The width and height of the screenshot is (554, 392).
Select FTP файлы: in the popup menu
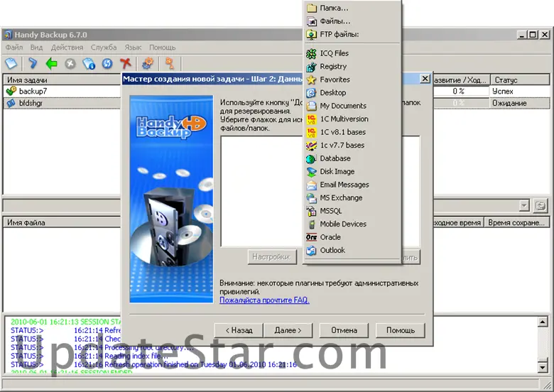[x=352, y=34]
